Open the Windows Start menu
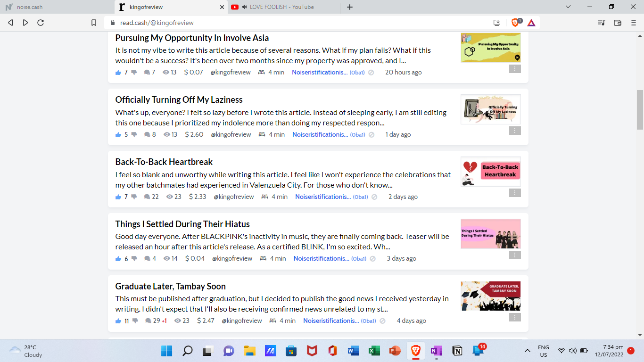644x362 pixels. pyautogui.click(x=166, y=351)
